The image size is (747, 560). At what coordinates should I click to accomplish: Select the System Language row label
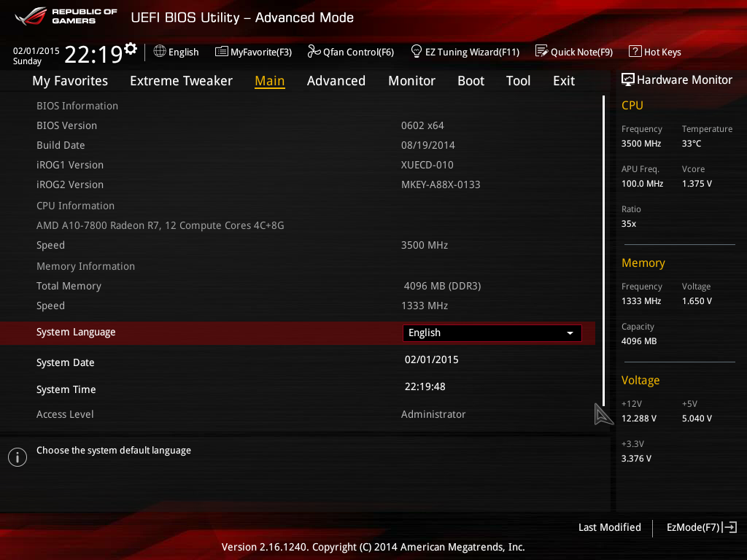(76, 332)
